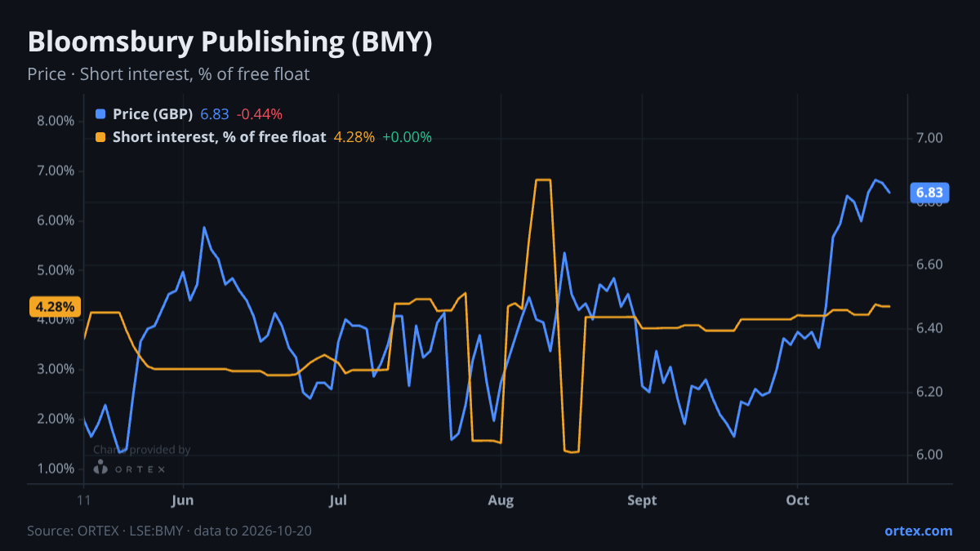Click the 6.40 right price axis label
The image size is (980, 551).
click(929, 328)
